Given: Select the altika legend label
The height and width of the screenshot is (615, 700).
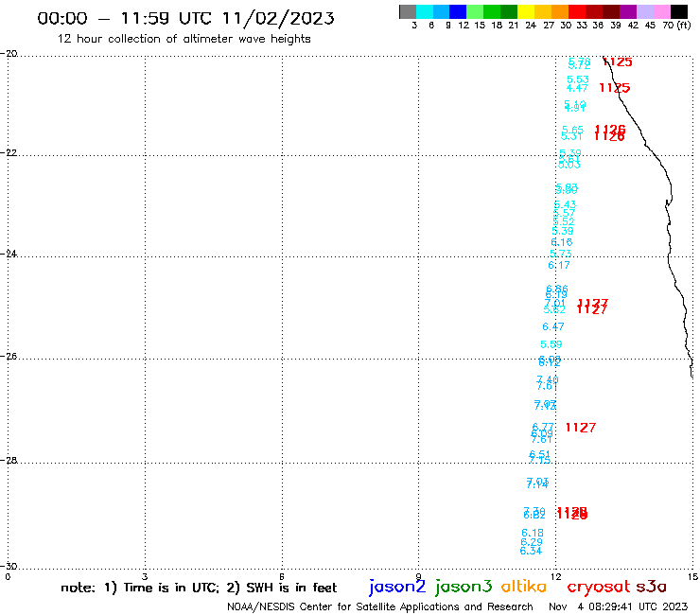Looking at the screenshot, I should 524,587.
